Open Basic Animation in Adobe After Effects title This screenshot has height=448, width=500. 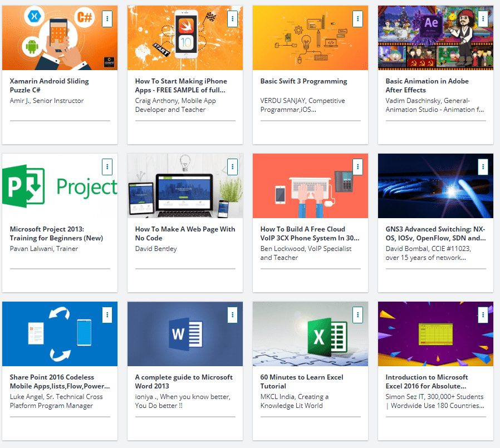pos(427,85)
